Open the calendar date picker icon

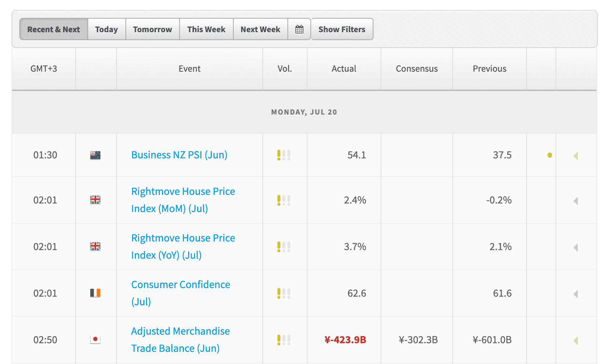[x=299, y=29]
